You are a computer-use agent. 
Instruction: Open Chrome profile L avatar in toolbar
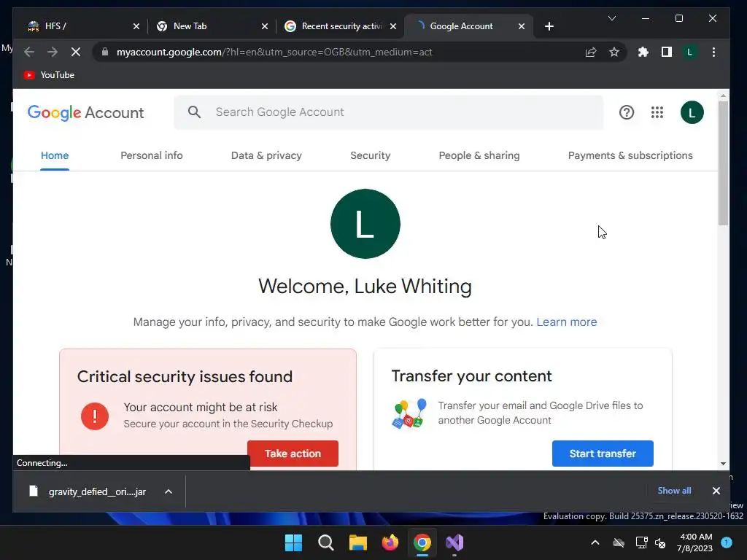pos(690,52)
